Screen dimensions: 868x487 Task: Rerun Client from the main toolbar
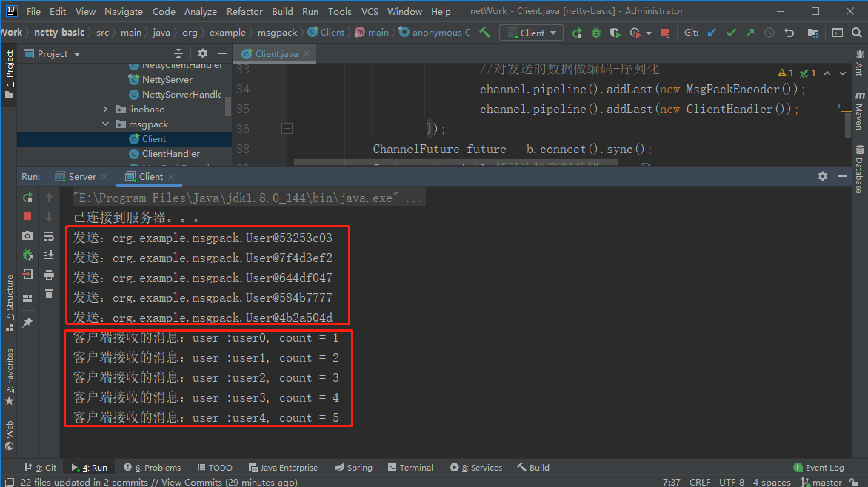(577, 33)
